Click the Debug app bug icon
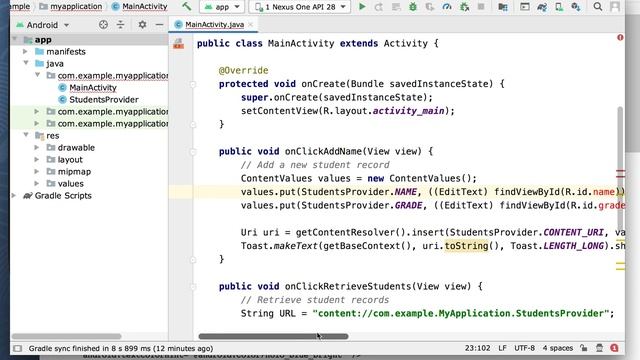 coord(413,7)
